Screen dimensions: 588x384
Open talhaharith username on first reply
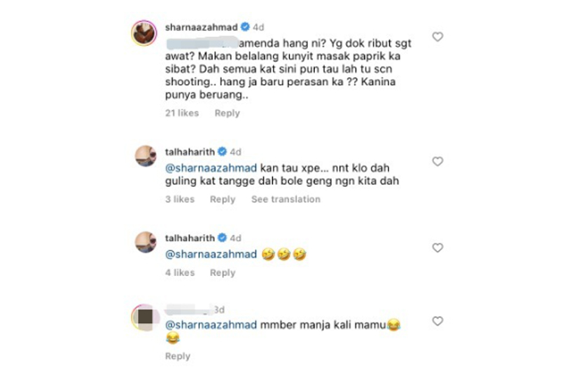click(x=190, y=151)
